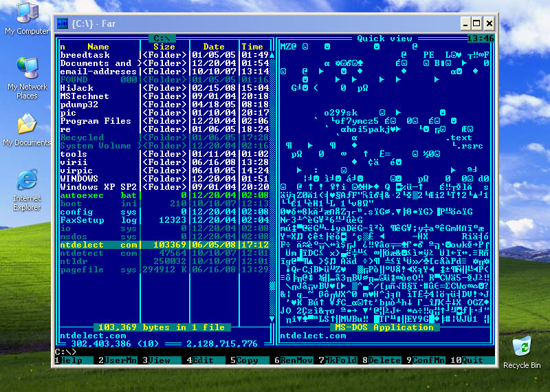Select the System Volume folder row
The width and height of the screenshot is (550, 392).
point(164,146)
